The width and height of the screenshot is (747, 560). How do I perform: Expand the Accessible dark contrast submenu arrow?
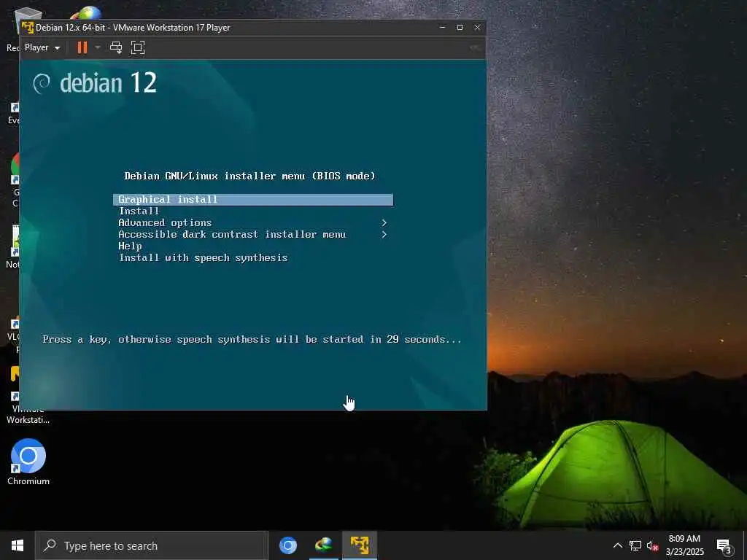(384, 234)
